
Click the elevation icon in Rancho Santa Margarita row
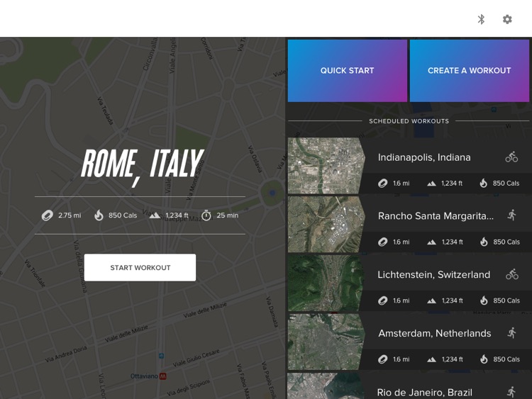(x=431, y=242)
